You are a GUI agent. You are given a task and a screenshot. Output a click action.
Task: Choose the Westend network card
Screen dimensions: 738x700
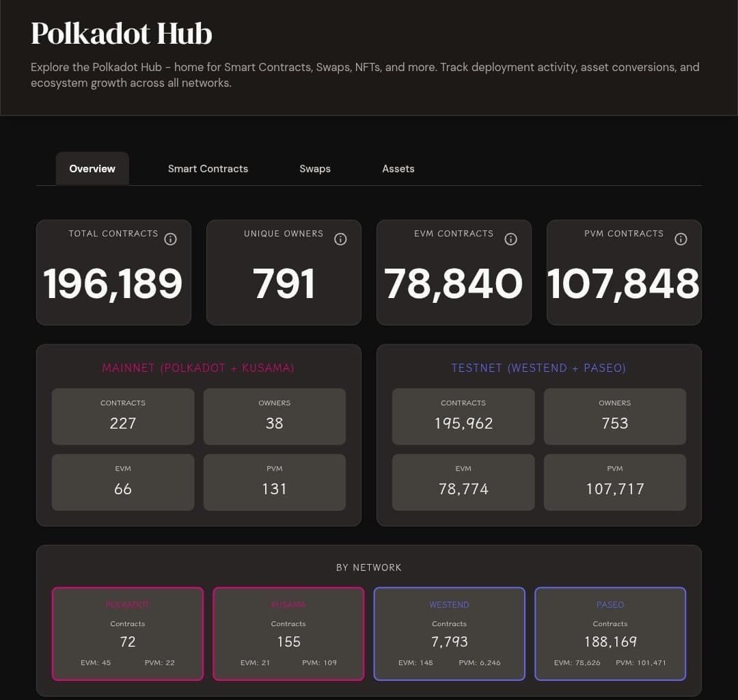click(x=450, y=634)
